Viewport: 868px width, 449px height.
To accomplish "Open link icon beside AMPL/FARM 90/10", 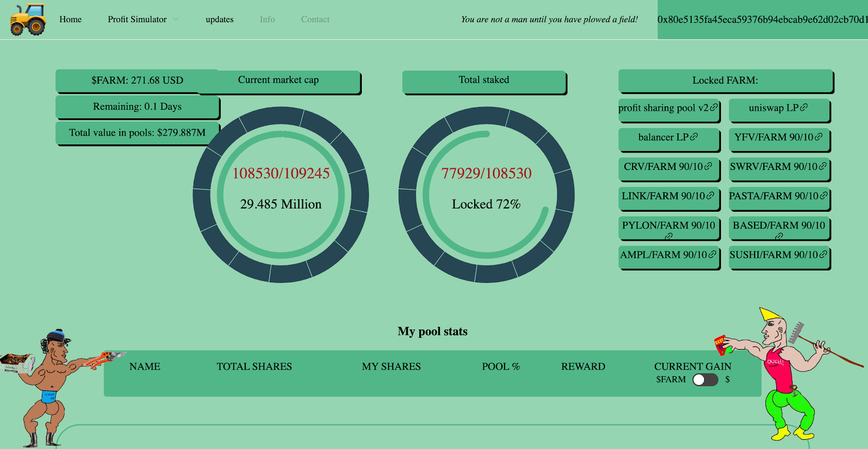I will 712,254.
